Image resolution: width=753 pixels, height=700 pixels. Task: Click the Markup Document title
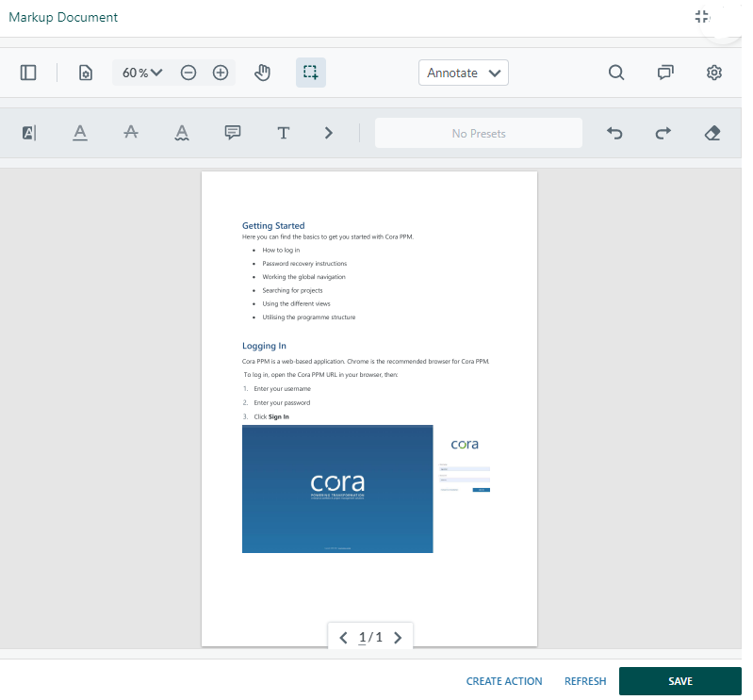pyautogui.click(x=63, y=17)
